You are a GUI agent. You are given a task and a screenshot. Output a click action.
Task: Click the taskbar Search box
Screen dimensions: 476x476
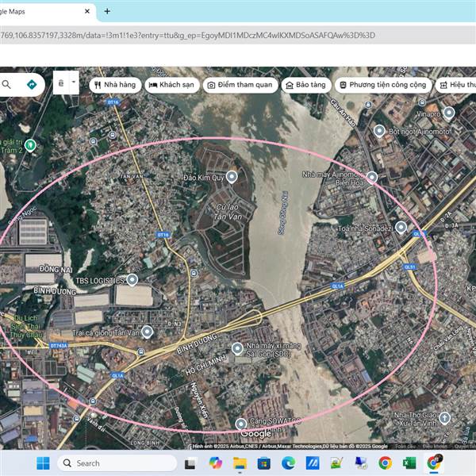point(117,463)
